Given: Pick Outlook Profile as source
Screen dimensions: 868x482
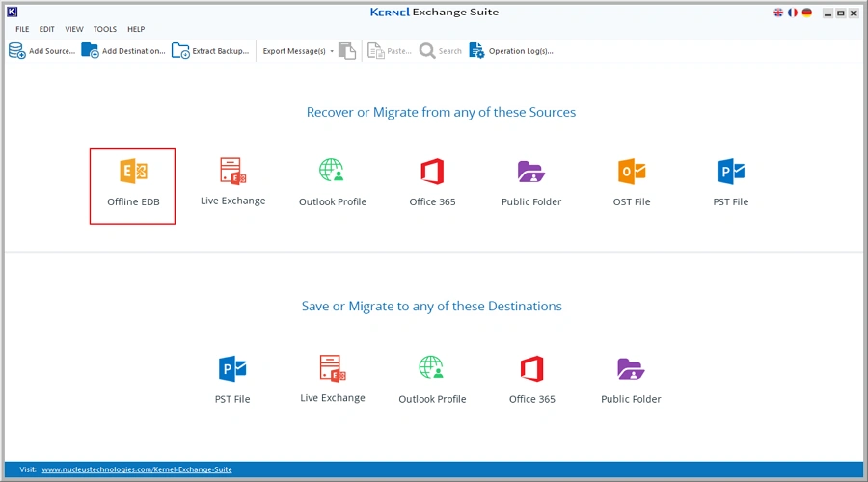Looking at the screenshot, I should click(x=332, y=182).
